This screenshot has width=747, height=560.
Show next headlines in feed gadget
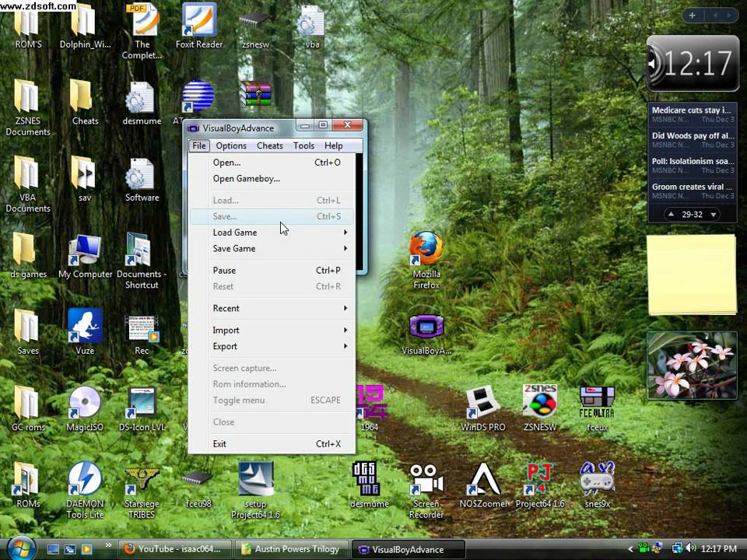point(714,215)
